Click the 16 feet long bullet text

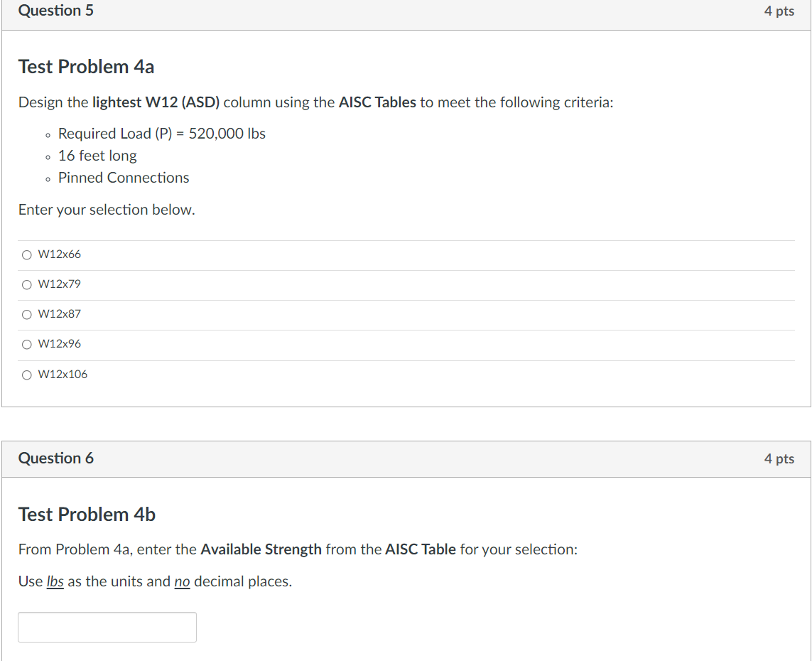[x=97, y=156]
